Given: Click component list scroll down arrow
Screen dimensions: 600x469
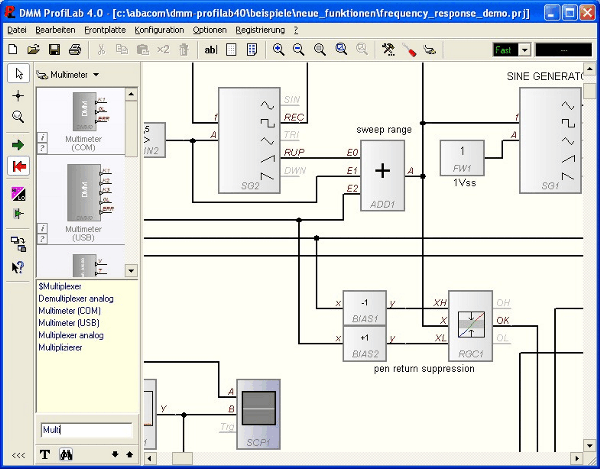Looking at the screenshot, I should [x=131, y=270].
